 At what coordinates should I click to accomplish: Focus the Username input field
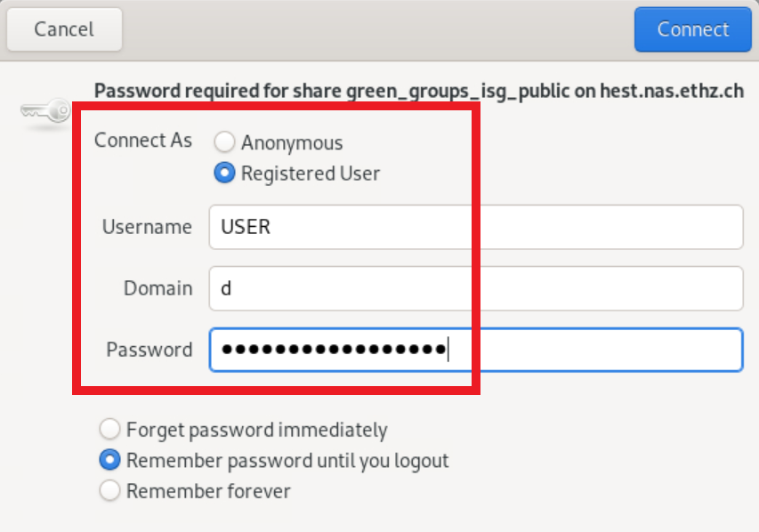click(476, 227)
